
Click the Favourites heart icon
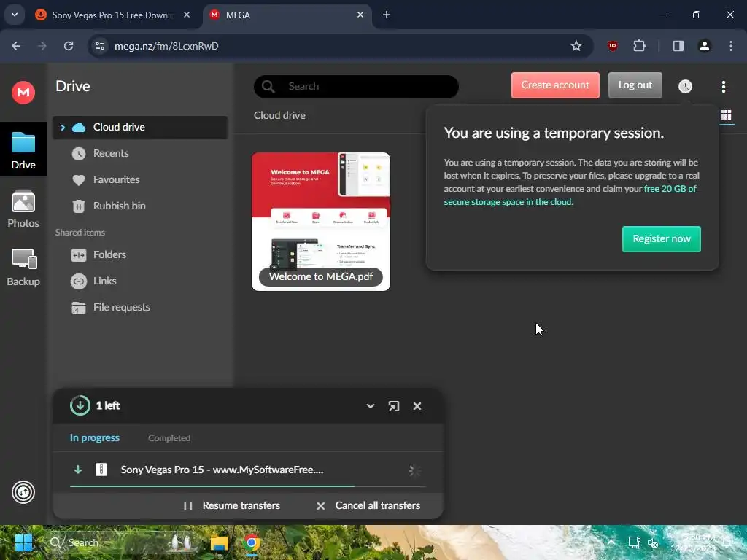pos(79,180)
